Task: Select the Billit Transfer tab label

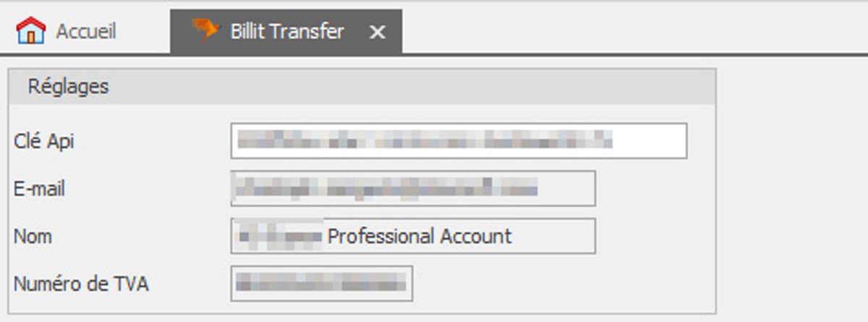Action: point(287,32)
